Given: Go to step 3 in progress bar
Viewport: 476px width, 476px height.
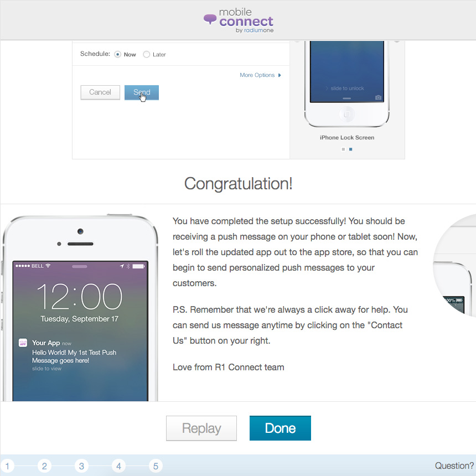Looking at the screenshot, I should click(x=81, y=465).
